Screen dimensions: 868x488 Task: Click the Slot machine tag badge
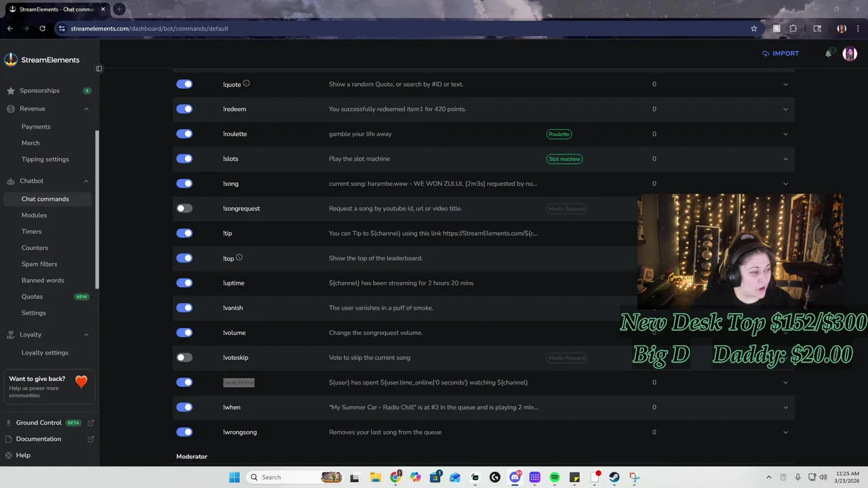coord(564,159)
